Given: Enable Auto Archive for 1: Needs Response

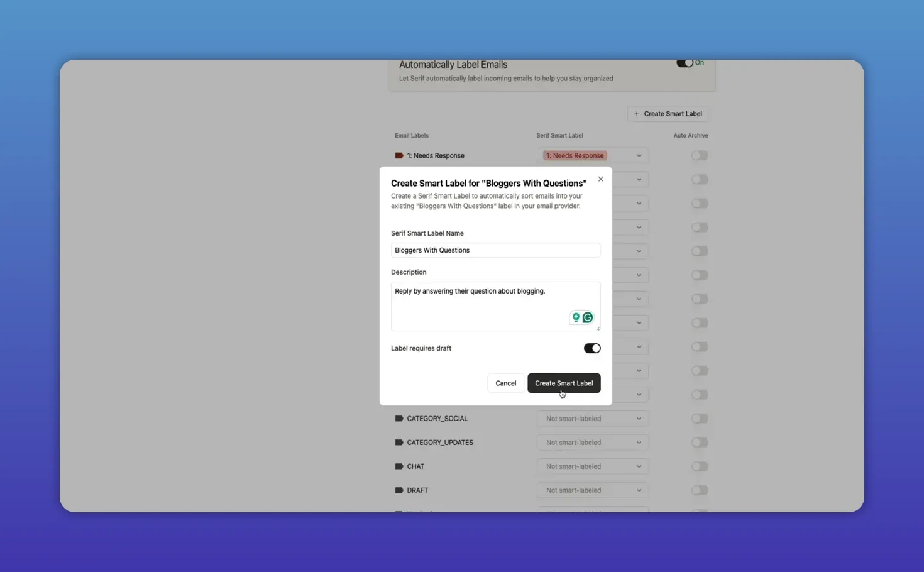Looking at the screenshot, I should (x=700, y=155).
